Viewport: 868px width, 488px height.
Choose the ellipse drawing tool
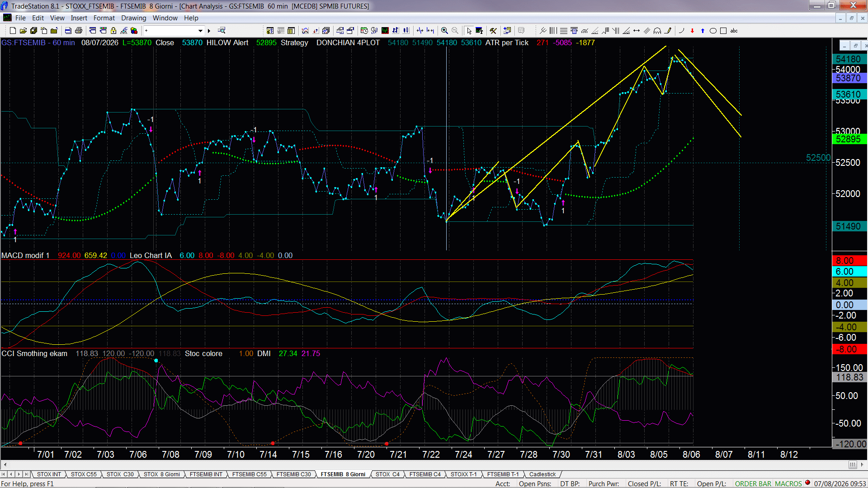713,31
